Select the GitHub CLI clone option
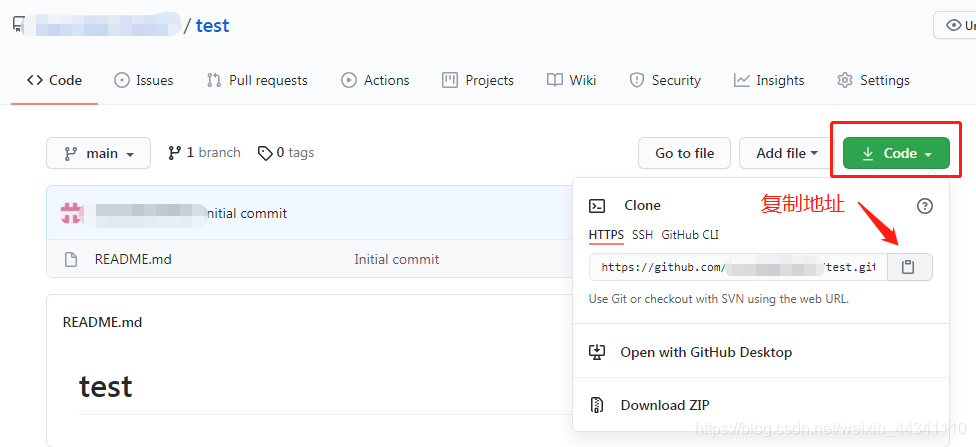Image resolution: width=976 pixels, height=447 pixels. coord(690,235)
